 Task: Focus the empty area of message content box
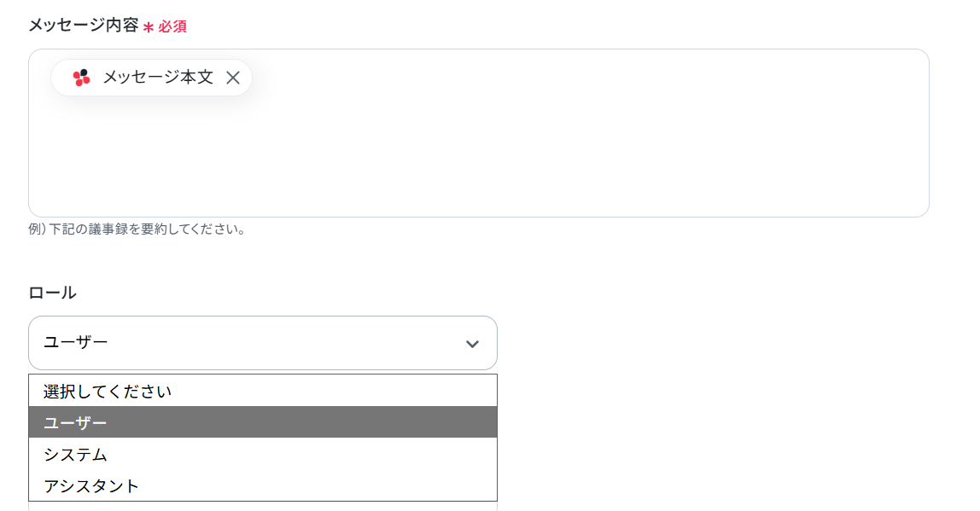coord(479,156)
